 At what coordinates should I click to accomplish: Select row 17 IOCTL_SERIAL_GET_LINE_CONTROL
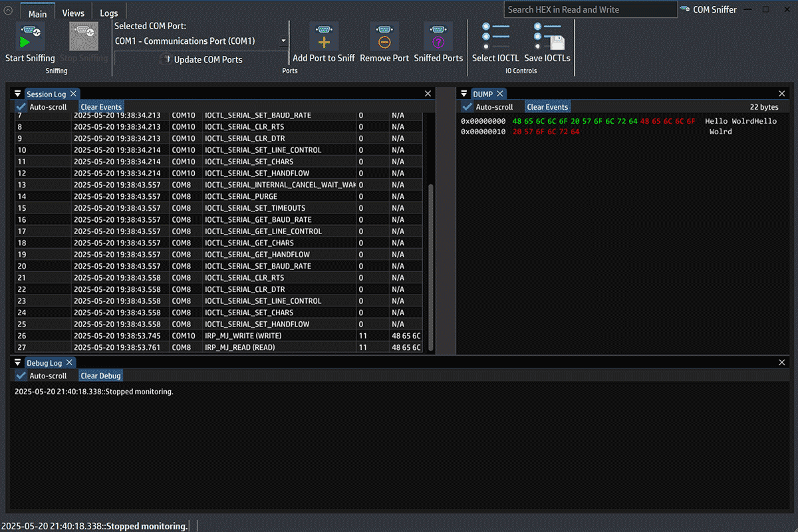[219, 231]
